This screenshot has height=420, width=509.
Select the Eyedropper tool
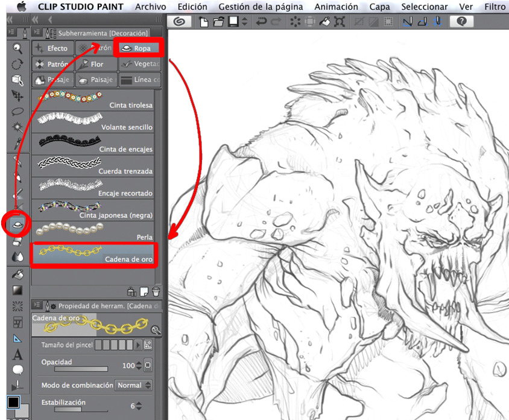pyautogui.click(x=17, y=143)
